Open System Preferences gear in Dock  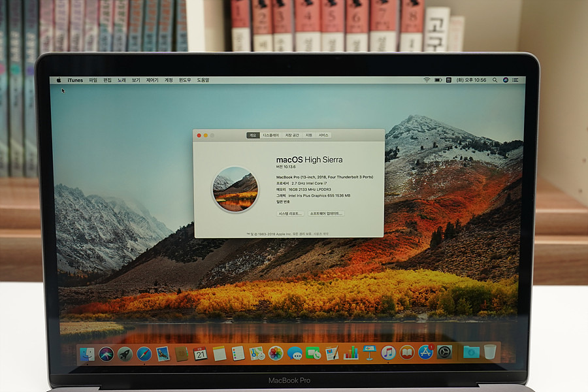[444, 353]
